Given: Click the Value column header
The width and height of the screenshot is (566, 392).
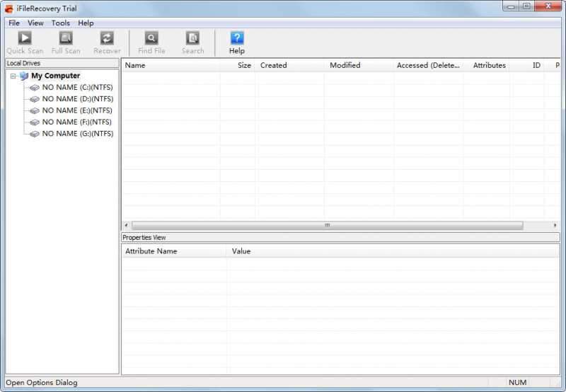Looking at the screenshot, I should coord(393,251).
